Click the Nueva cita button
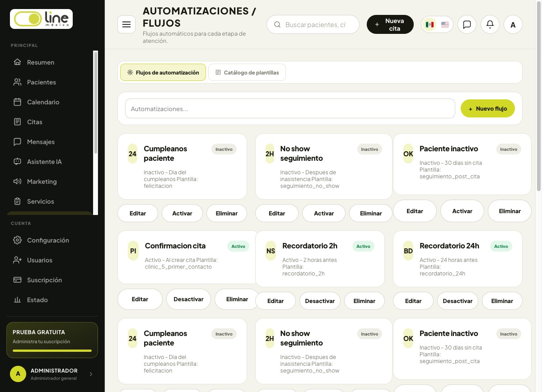This screenshot has width=542, height=392. pyautogui.click(x=390, y=24)
